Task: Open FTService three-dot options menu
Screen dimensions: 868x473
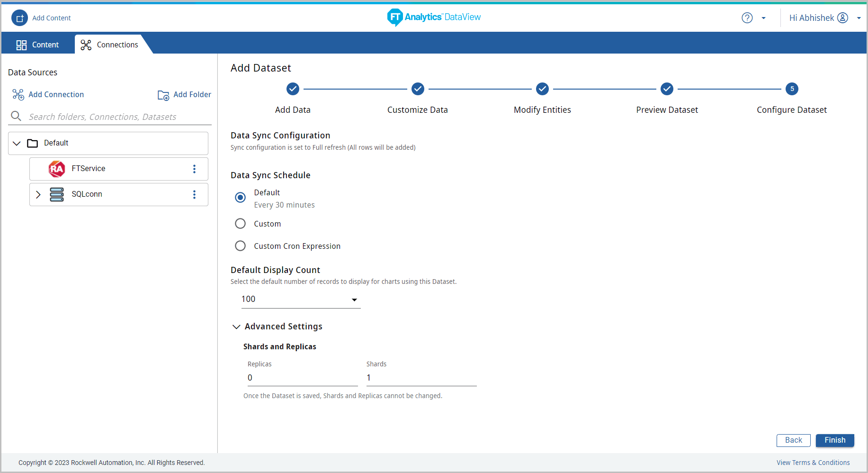Action: pos(194,169)
